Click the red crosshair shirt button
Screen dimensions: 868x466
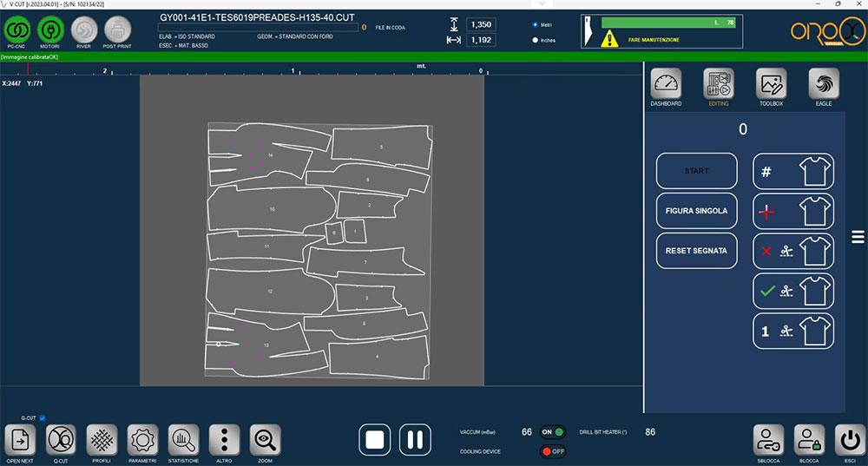pos(793,211)
